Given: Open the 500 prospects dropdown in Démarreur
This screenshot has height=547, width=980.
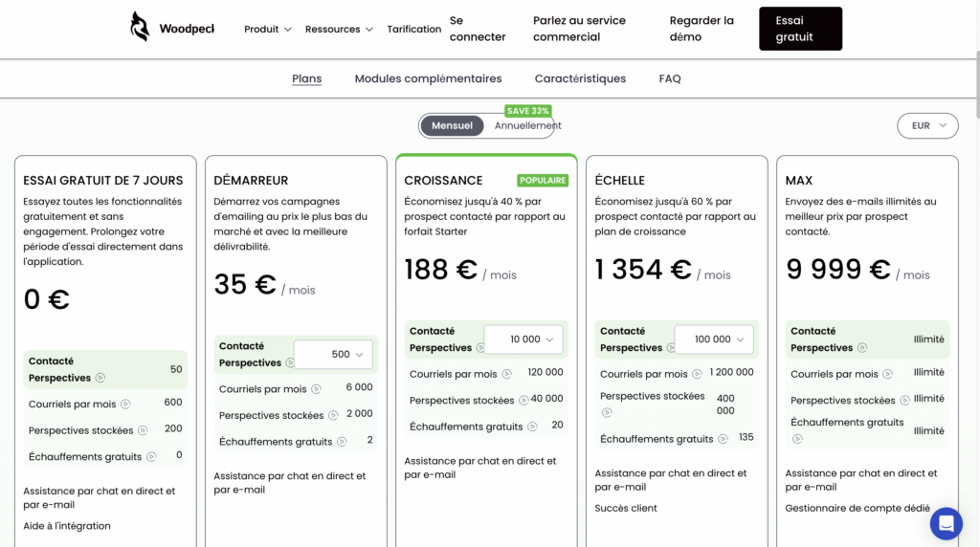Looking at the screenshot, I should [x=333, y=354].
